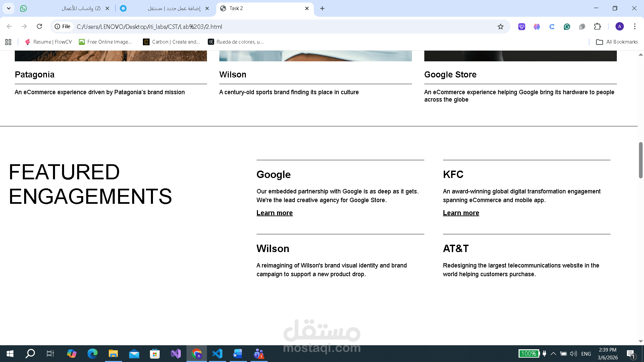Open All Bookmarks folder

[617, 42]
